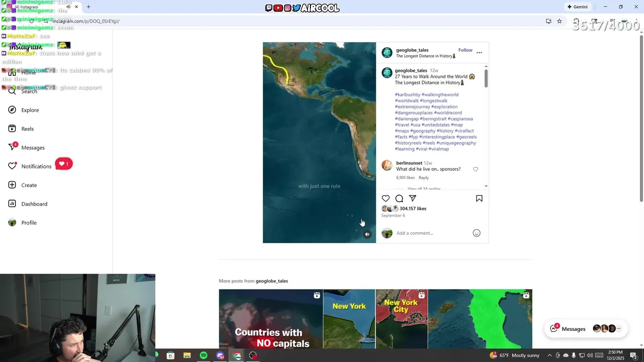Screen dimensions: 644x362
Task: Click the geoglobe_tales link under More posts
Action: [x=272, y=281]
